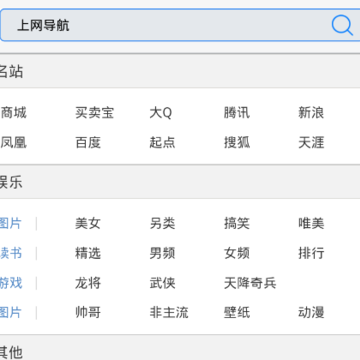This screenshot has height=360, width=360.
Task: Open the 搞笑 link
Action: click(x=237, y=223)
